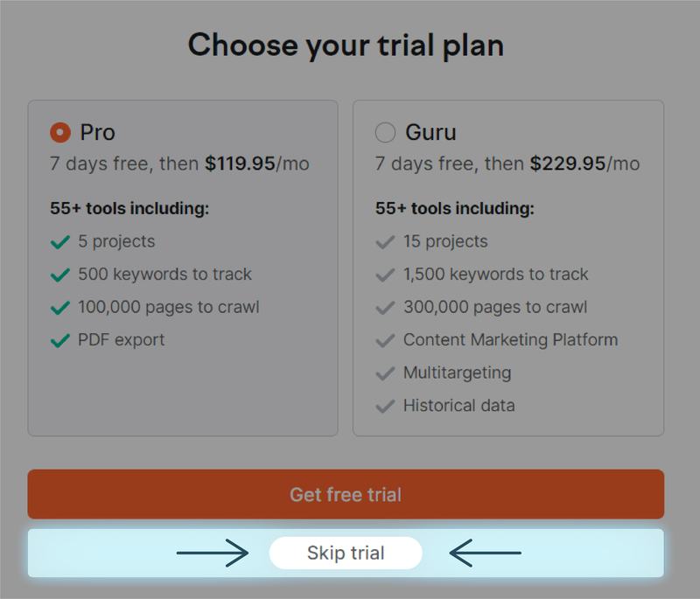Click the right arrow pointing at Skip trial
The image size is (700, 599).
pos(486,553)
